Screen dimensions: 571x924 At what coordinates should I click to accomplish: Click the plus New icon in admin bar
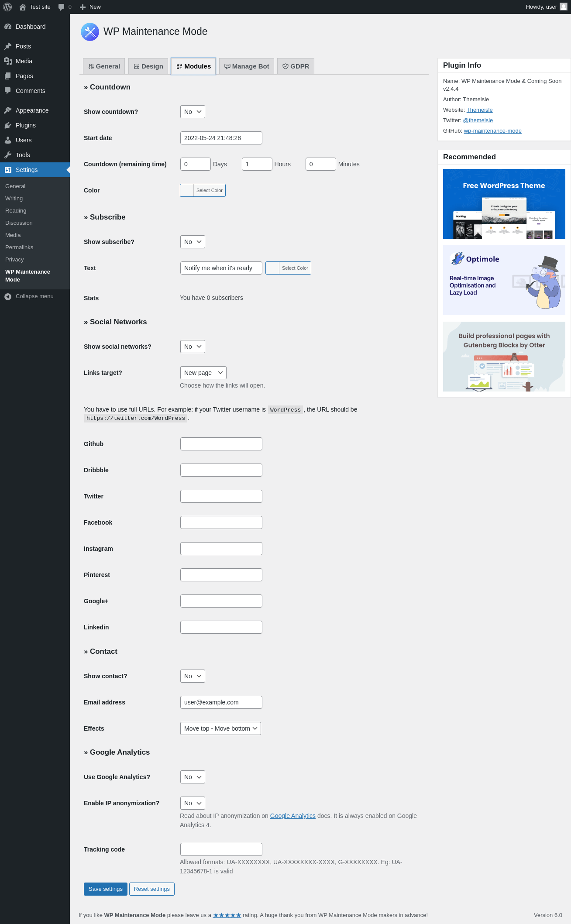click(83, 7)
